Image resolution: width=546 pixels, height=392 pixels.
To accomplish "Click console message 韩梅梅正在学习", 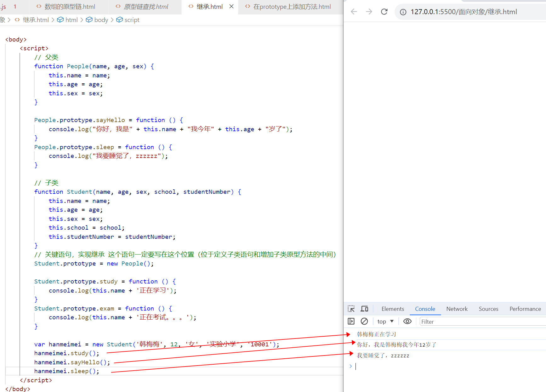I will pos(377,334).
